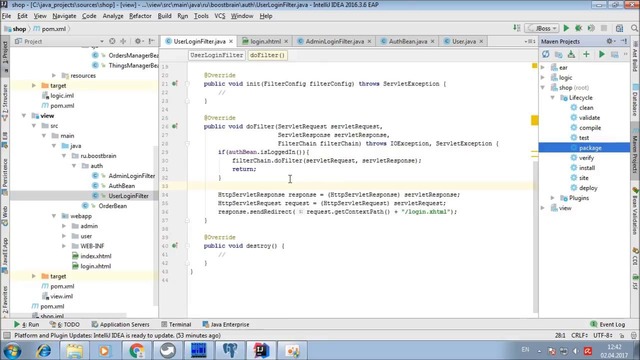Screen dimensions: 640x360
Task: Close the UserLoginFilter.java tab
Action: pos(231,41)
